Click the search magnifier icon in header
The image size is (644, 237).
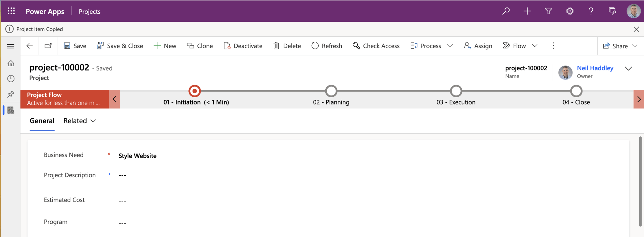tap(506, 11)
